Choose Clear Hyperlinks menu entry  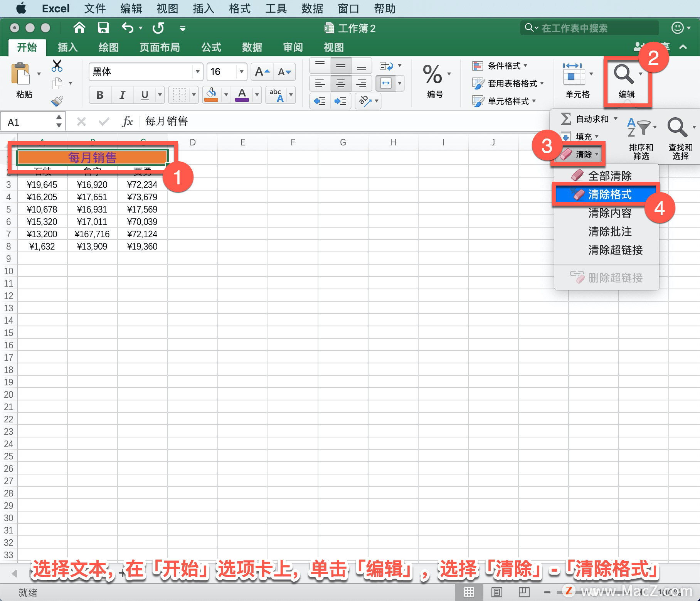[x=607, y=250]
